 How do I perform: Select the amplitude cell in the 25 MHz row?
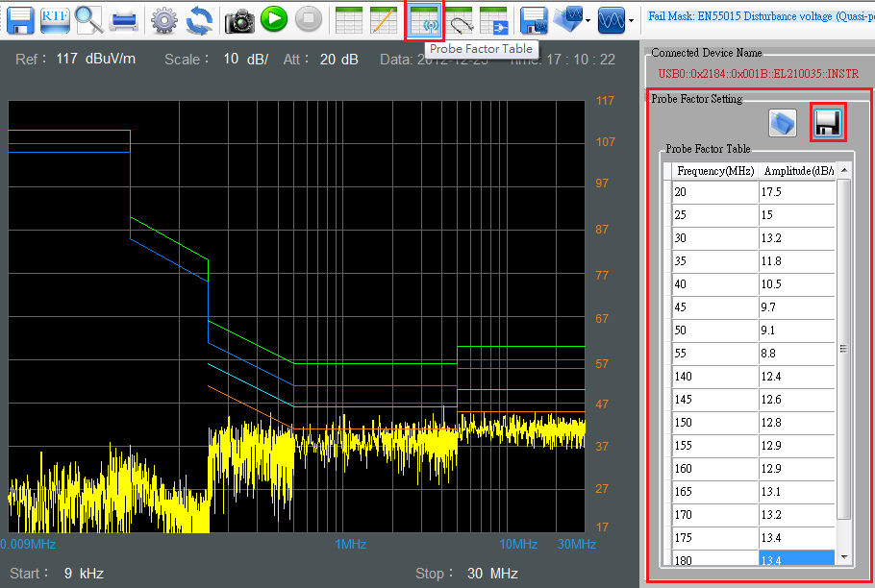[x=797, y=215]
